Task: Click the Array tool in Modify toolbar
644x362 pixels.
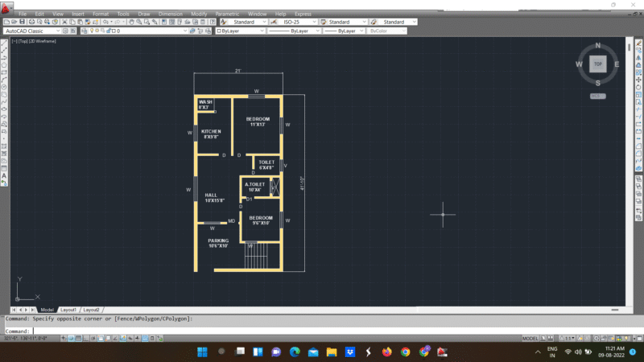Action: coord(638,72)
